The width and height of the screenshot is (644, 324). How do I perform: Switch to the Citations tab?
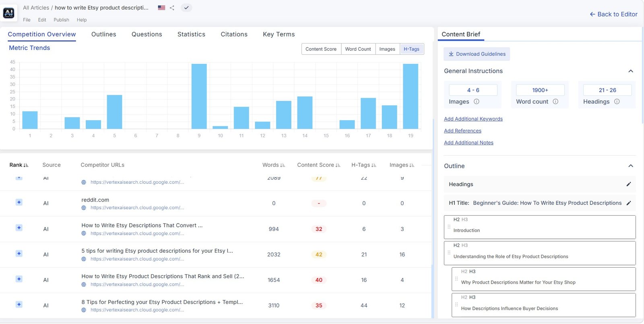tap(234, 34)
